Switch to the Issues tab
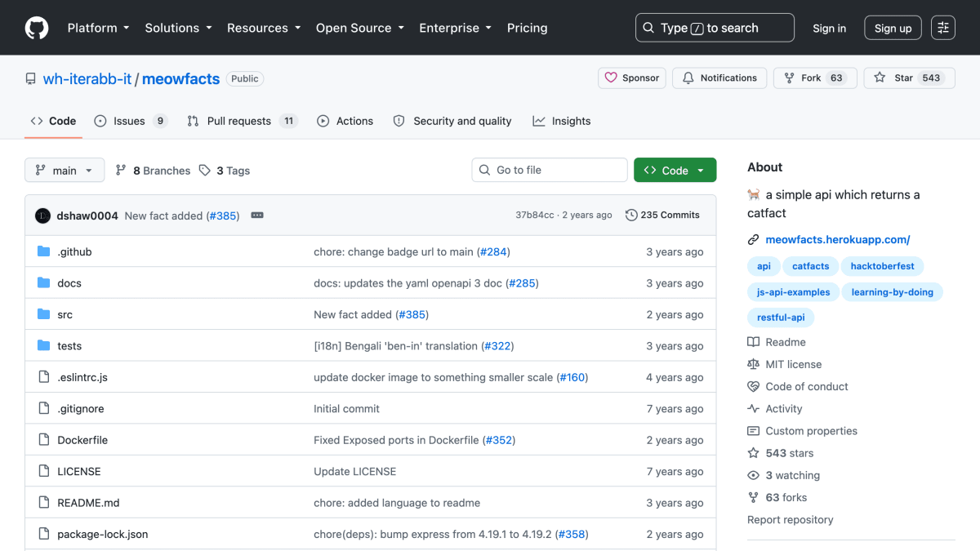The width and height of the screenshot is (980, 551). click(x=131, y=121)
